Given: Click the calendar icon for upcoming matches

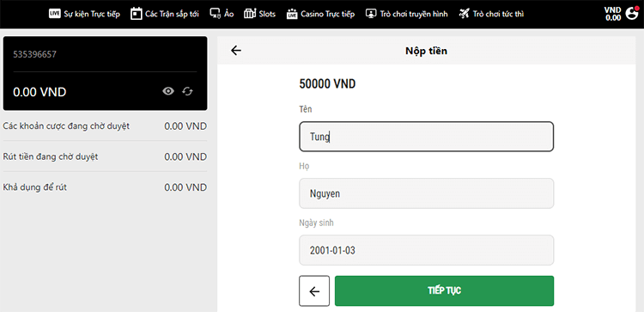Looking at the screenshot, I should 136,14.
